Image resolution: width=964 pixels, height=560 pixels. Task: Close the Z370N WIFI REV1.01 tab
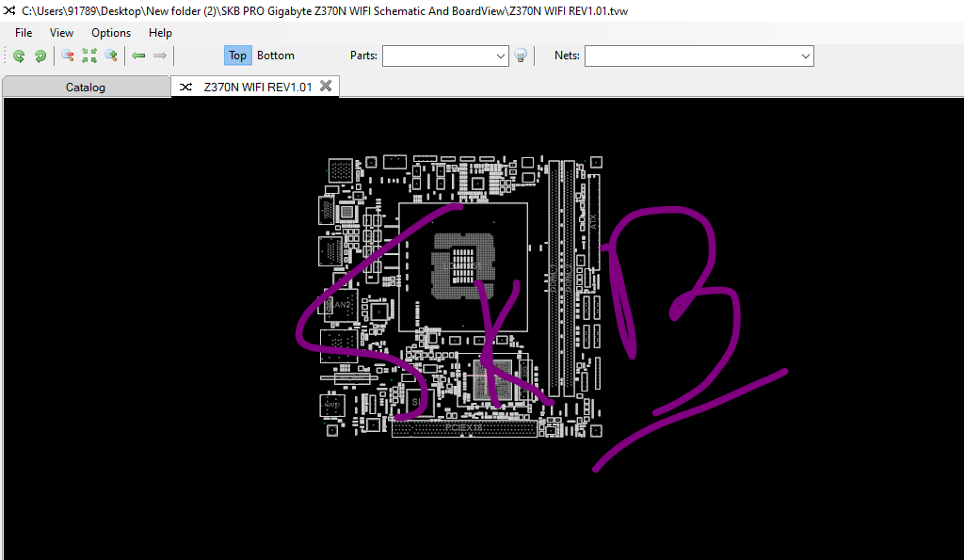point(326,86)
